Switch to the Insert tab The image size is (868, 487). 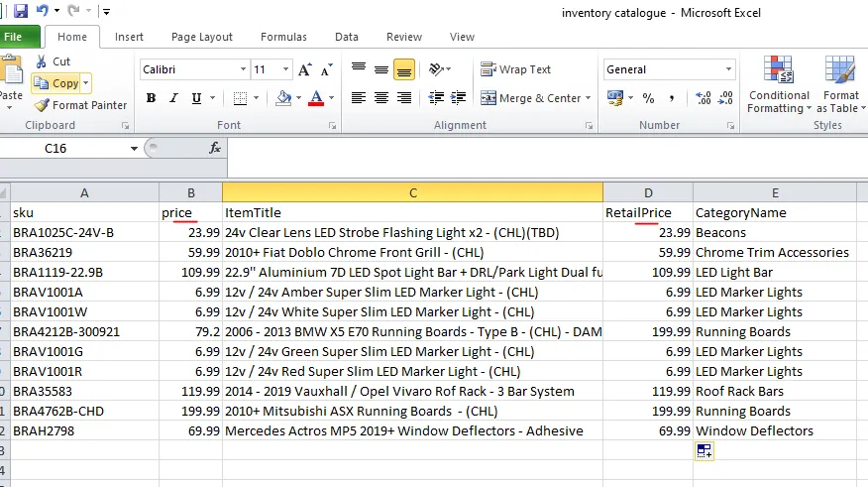(x=129, y=37)
